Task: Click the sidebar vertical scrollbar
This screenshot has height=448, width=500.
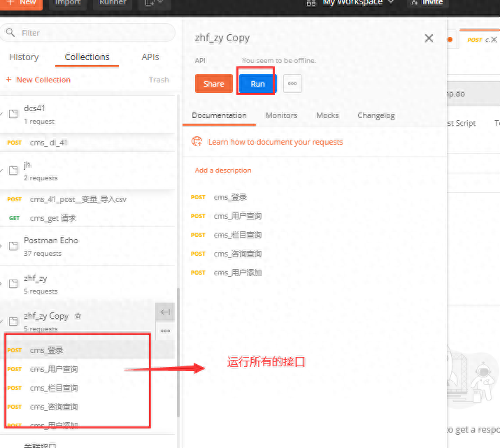Action: [178, 352]
